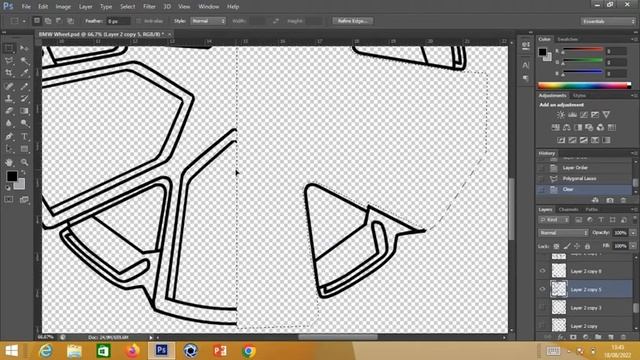
Task: Open the Color panel flyout menu
Action: (633, 39)
